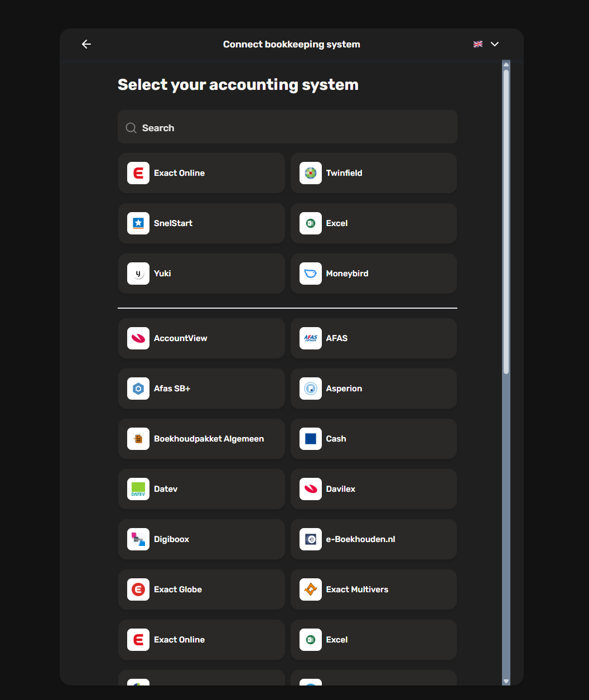Choose the Exact Globe round icon
Screen dimensions: 589x700
click(x=138, y=589)
